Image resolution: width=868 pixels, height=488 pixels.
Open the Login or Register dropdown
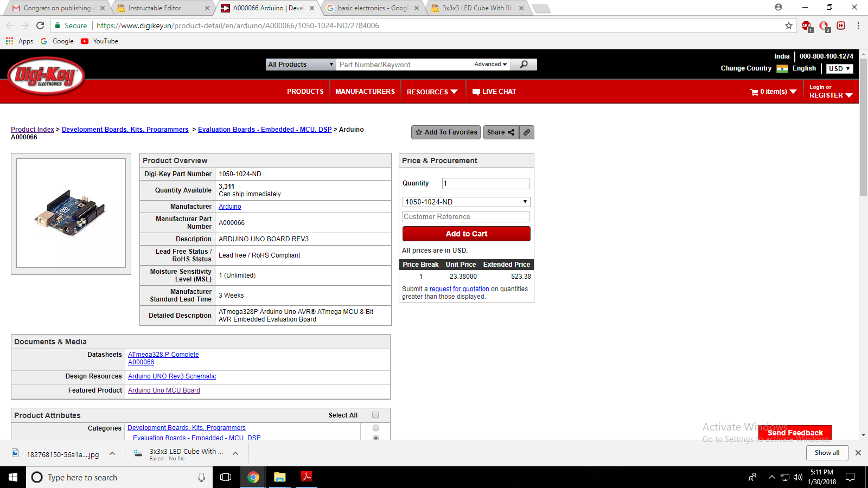(831, 92)
